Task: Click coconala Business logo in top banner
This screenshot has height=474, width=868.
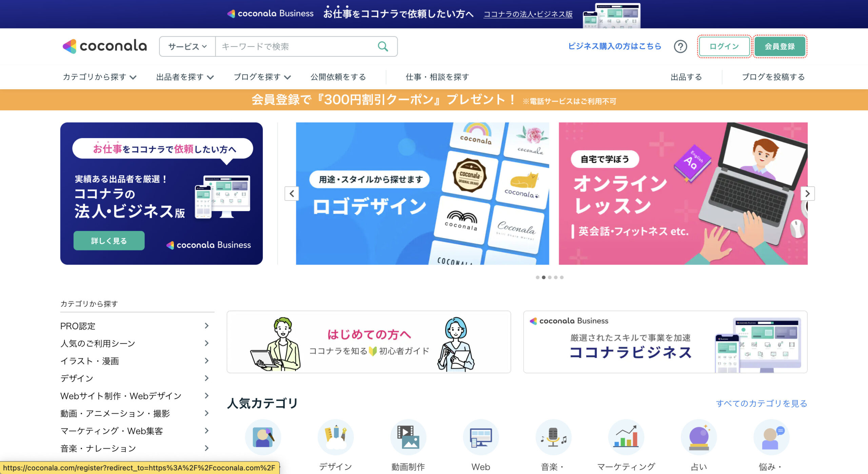Action: [x=270, y=14]
